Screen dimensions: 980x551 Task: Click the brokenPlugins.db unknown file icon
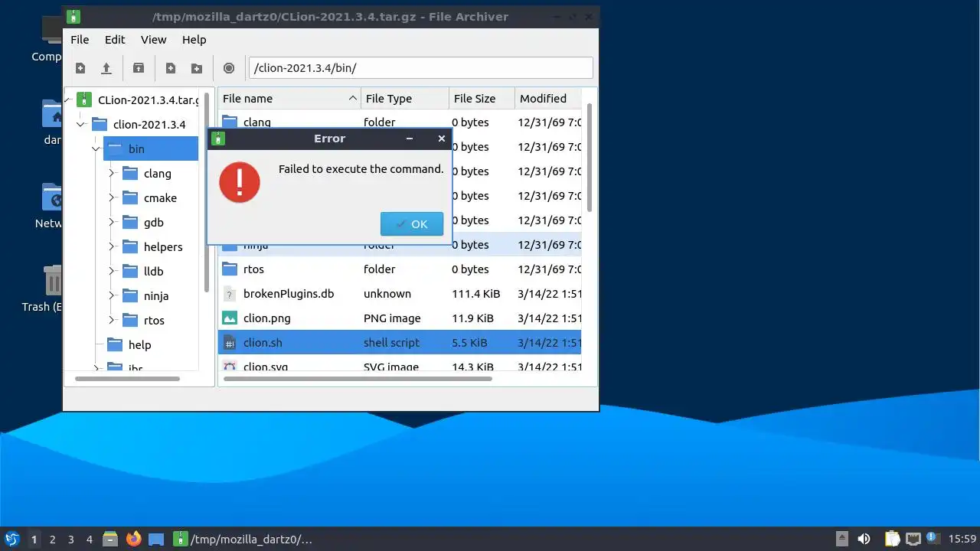pyautogui.click(x=230, y=293)
